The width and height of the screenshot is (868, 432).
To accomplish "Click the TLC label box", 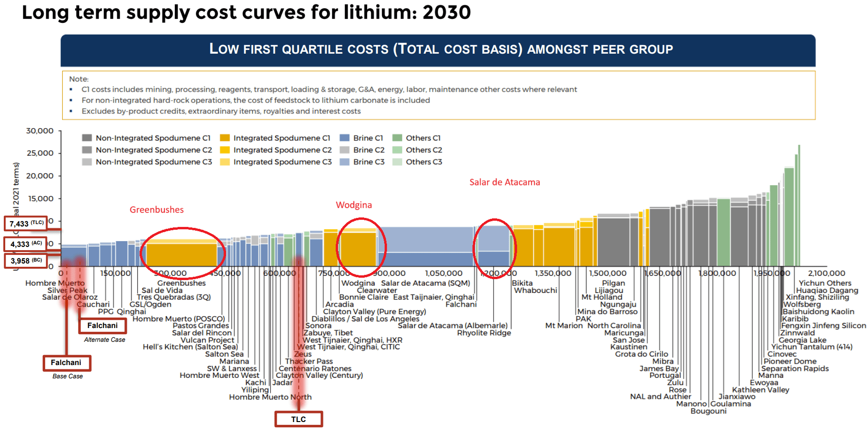I will [x=299, y=419].
